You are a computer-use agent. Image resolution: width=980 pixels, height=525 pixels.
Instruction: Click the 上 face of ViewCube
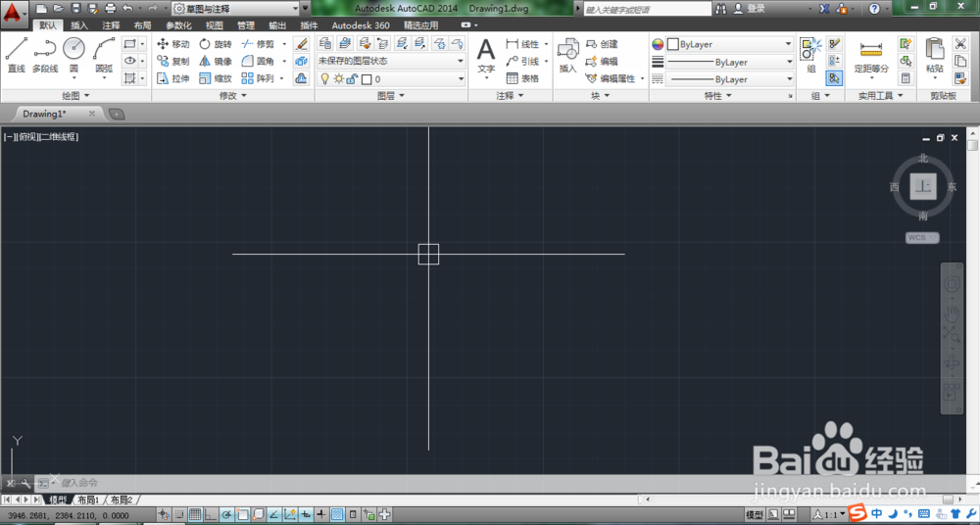point(923,186)
